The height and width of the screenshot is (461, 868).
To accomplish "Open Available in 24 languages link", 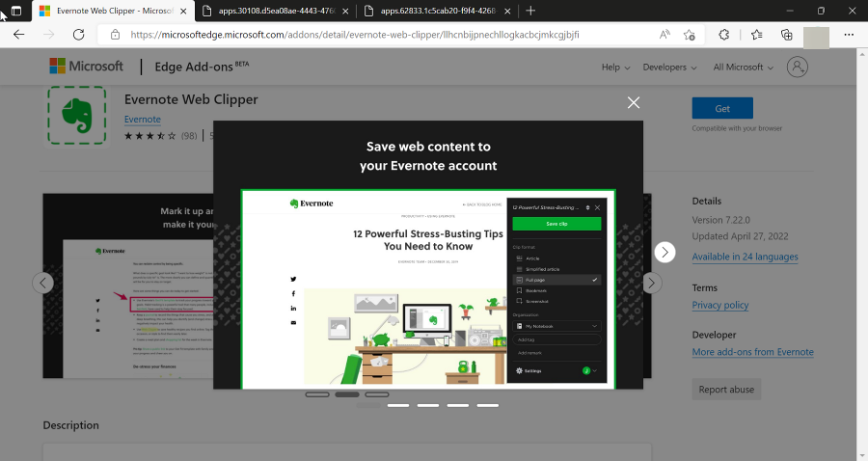I will (x=745, y=257).
